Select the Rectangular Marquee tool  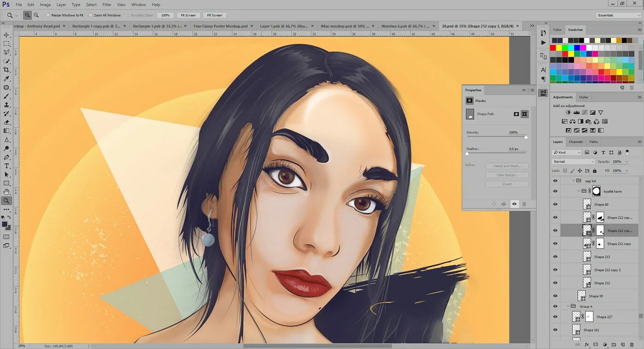click(6, 44)
